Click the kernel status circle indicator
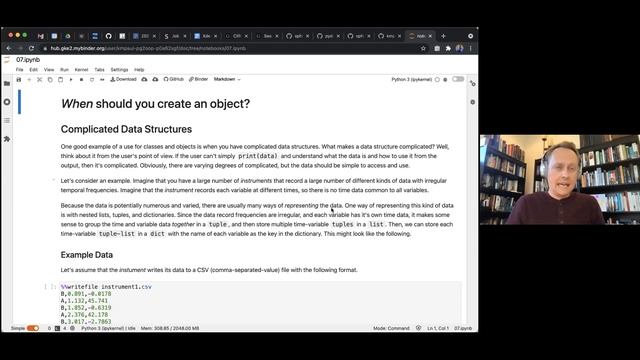This screenshot has width=640, height=360. [x=437, y=80]
